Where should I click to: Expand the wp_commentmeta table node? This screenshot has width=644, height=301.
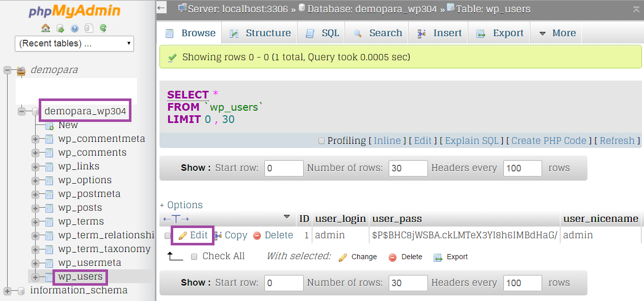[x=35, y=139]
